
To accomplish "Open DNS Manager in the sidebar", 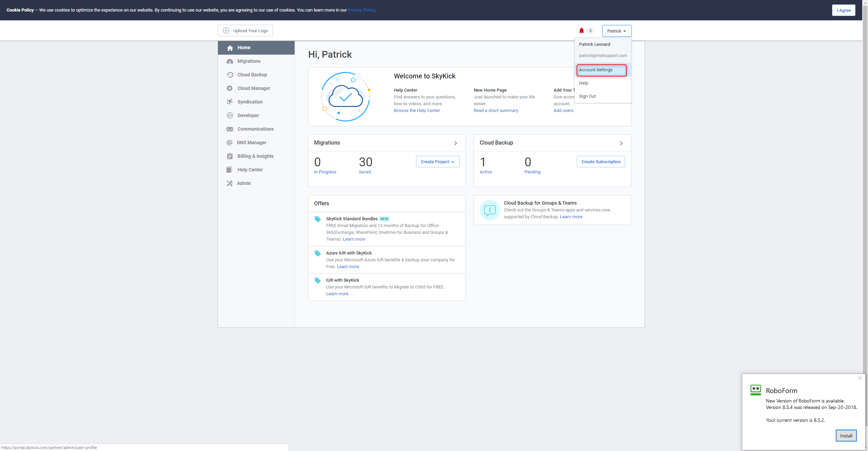I will [x=256, y=143].
